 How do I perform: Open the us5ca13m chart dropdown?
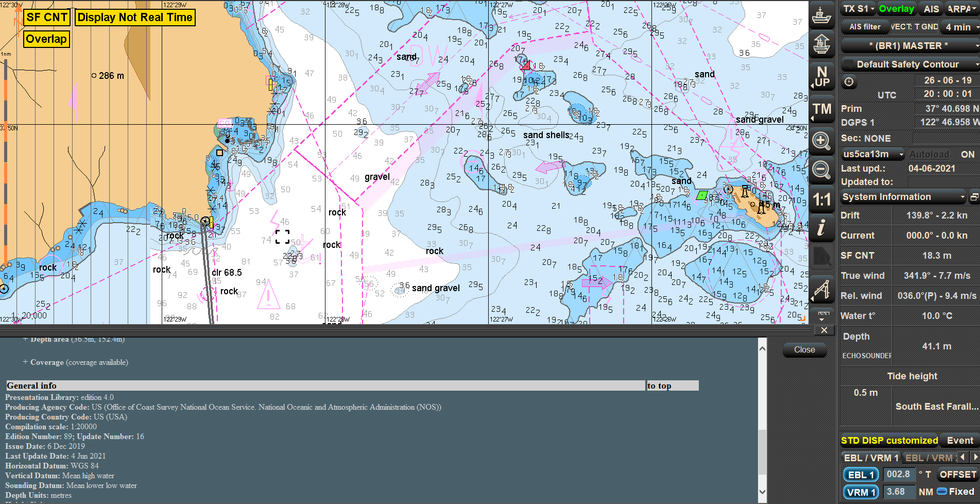click(873, 154)
